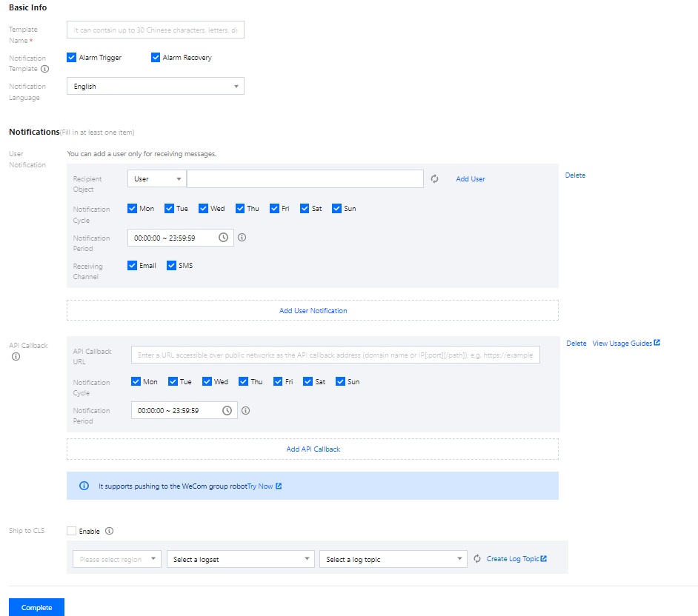Open the View Usage Guides link

625,344
